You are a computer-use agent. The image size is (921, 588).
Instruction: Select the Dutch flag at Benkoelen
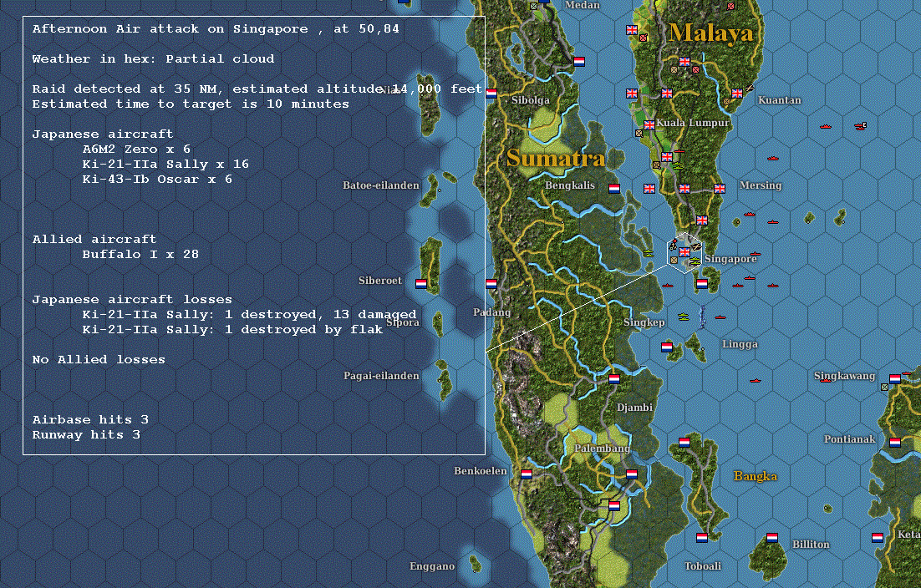pyautogui.click(x=527, y=474)
